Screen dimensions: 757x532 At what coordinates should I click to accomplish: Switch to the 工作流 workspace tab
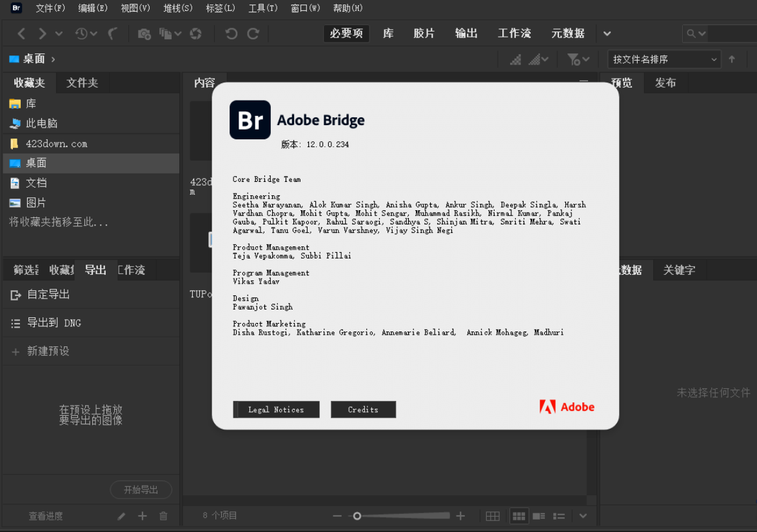(x=515, y=33)
